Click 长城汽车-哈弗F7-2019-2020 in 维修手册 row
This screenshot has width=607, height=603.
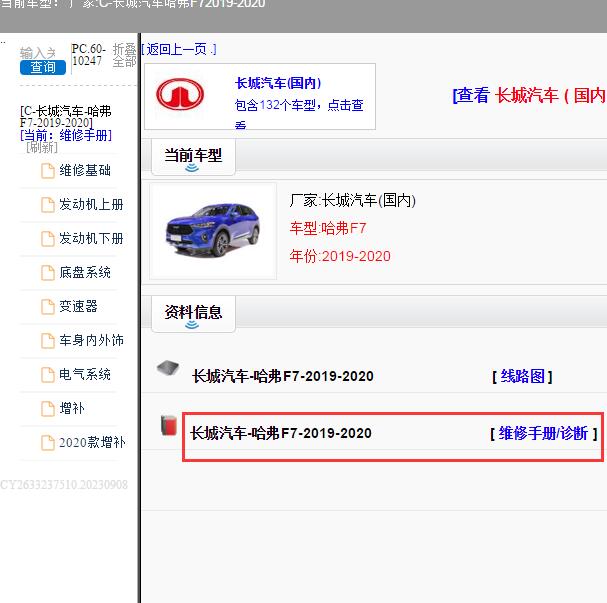coord(281,433)
